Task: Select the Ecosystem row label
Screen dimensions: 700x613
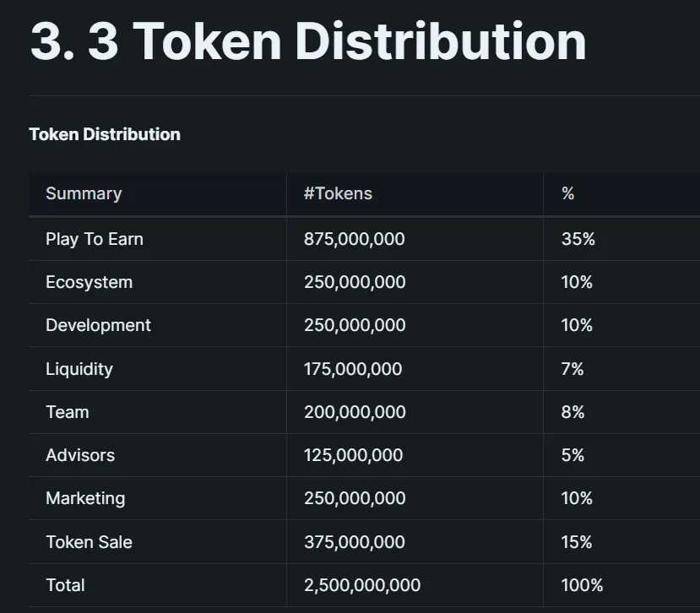Action: pos(90,283)
